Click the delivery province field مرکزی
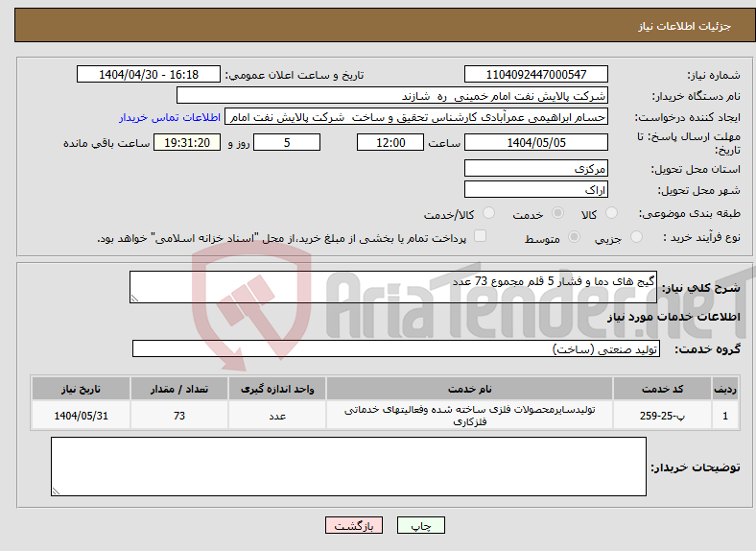This screenshot has height=551, width=756. (535, 168)
